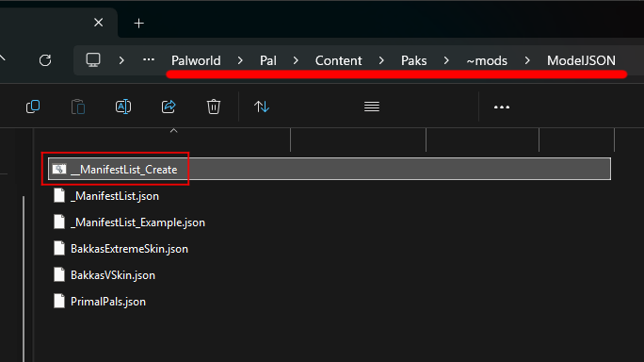Go to the Pal folder in the breadcrumb

[x=268, y=61]
